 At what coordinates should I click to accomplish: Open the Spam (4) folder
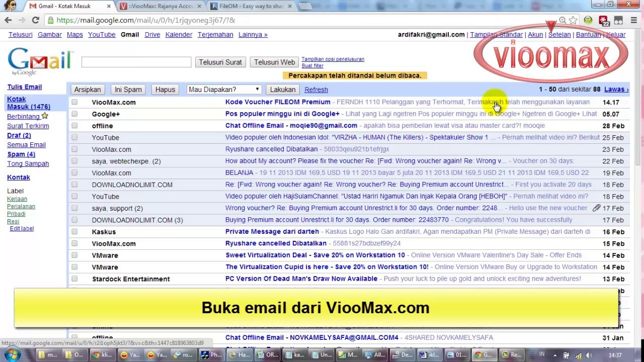pyautogui.click(x=21, y=154)
